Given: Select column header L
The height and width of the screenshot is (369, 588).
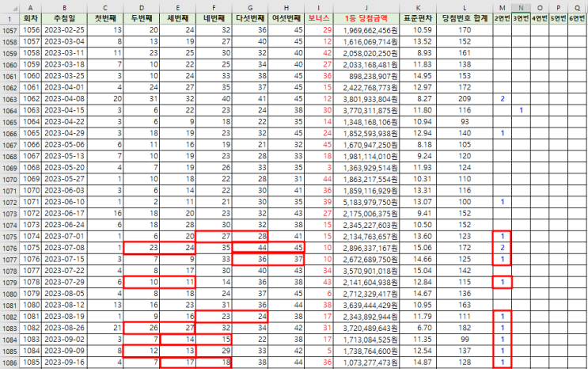Looking at the screenshot, I should pyautogui.click(x=465, y=8).
